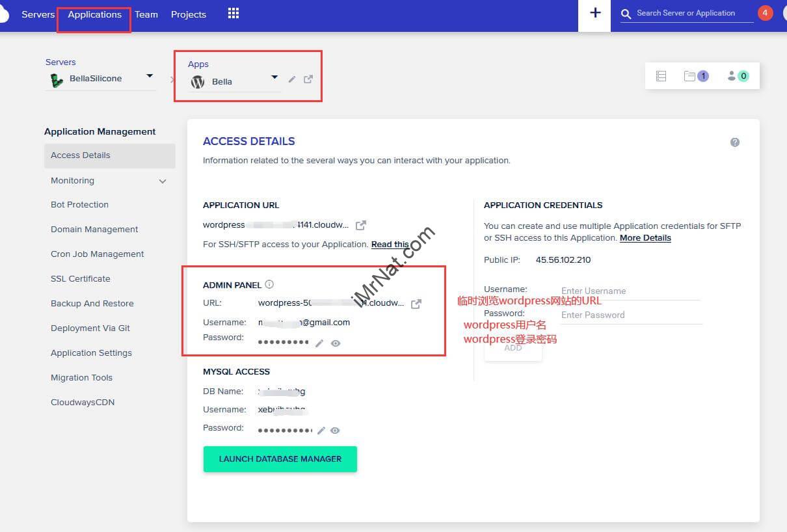Open Projects in top navigation
Viewport: 787px width, 532px height.
point(189,14)
